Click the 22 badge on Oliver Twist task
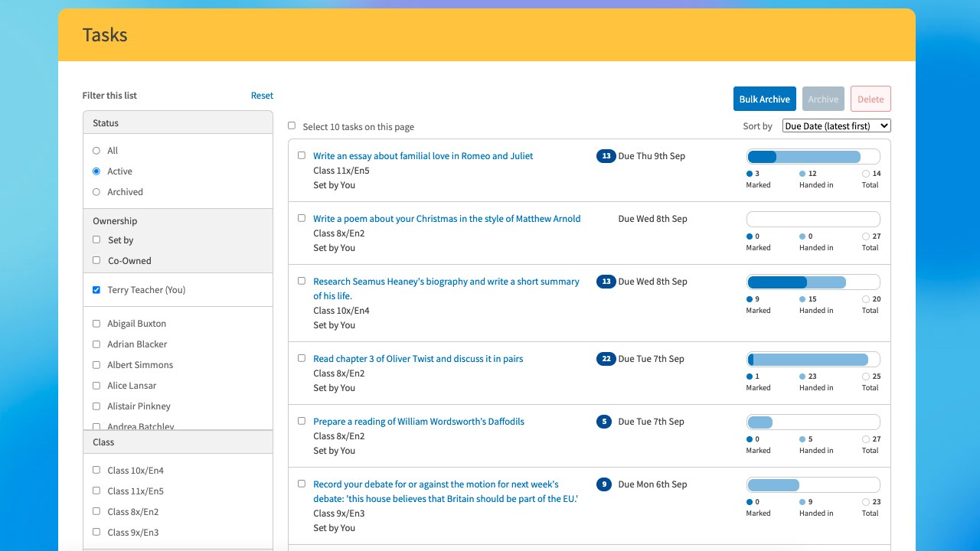980x551 pixels. click(x=606, y=359)
